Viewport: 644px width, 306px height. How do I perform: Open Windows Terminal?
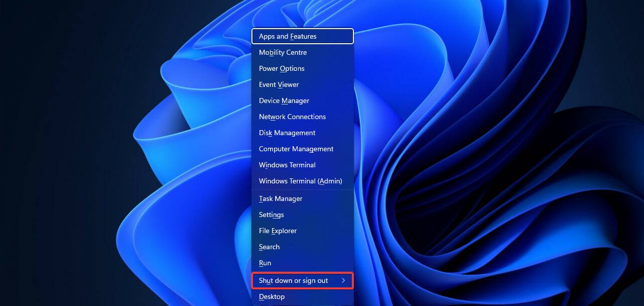pos(287,165)
